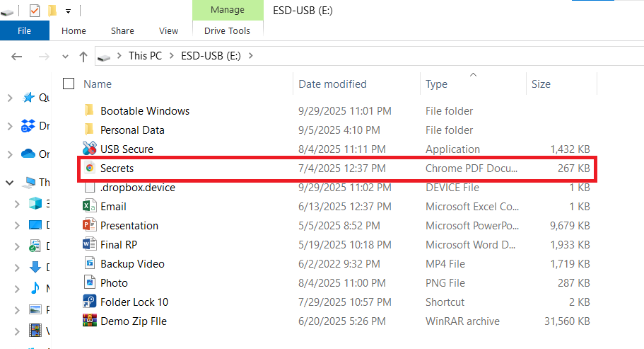Click the 31,560 KB size value
The image size is (644, 349).
567,321
